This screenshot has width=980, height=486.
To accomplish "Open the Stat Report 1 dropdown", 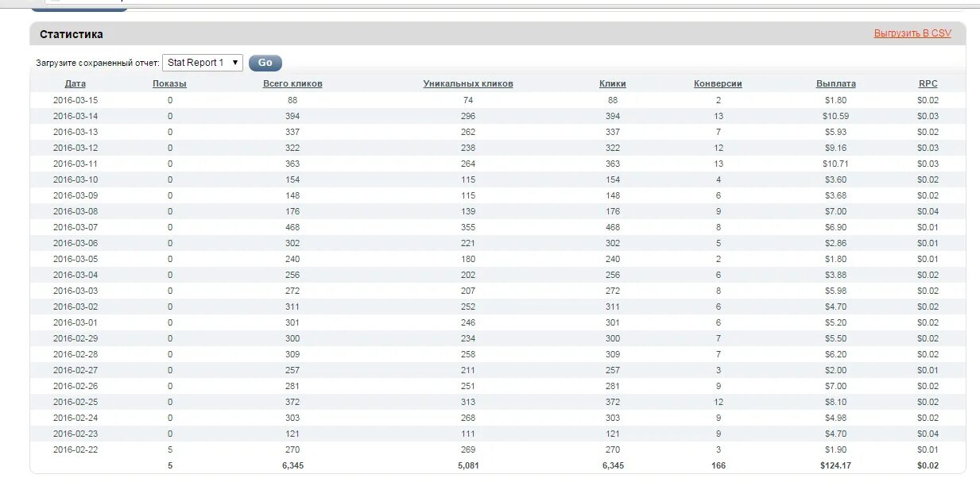I will tap(203, 63).
